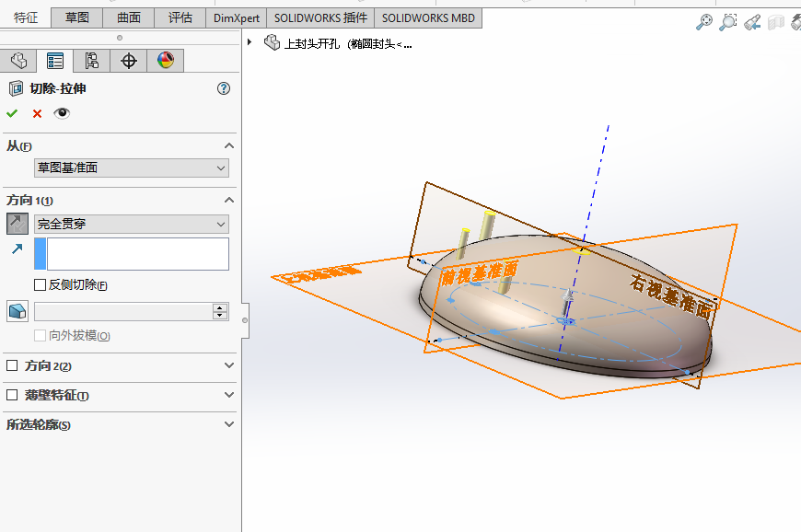The image size is (801, 532).
Task: Expand the 所选轮廓 section
Action: 227,424
